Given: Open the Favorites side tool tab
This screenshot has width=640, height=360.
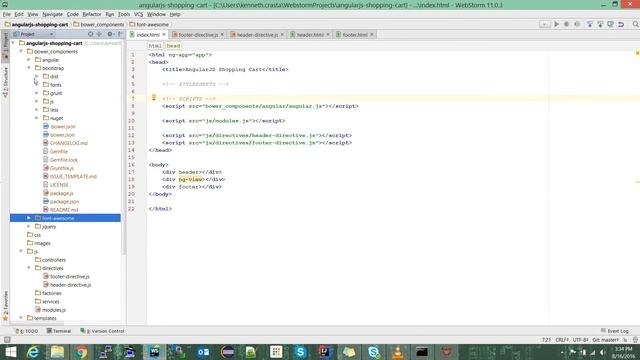Looking at the screenshot, I should (x=5, y=305).
